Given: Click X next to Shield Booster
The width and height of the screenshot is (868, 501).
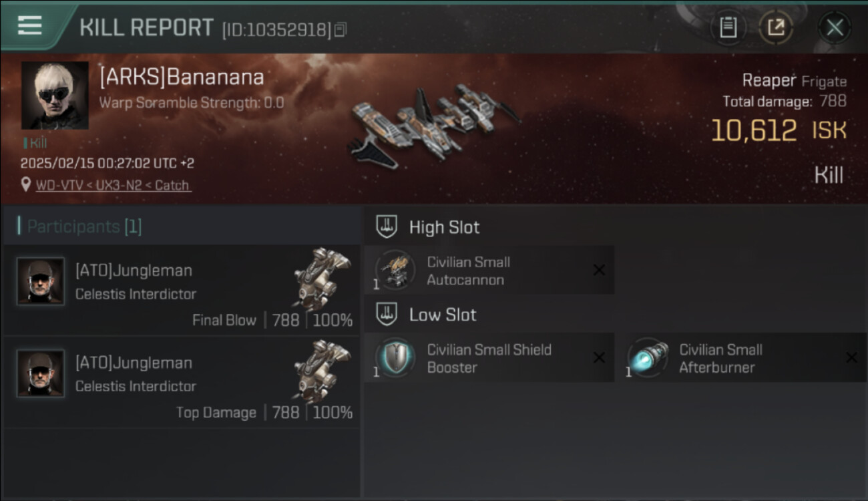Looking at the screenshot, I should pyautogui.click(x=599, y=358).
